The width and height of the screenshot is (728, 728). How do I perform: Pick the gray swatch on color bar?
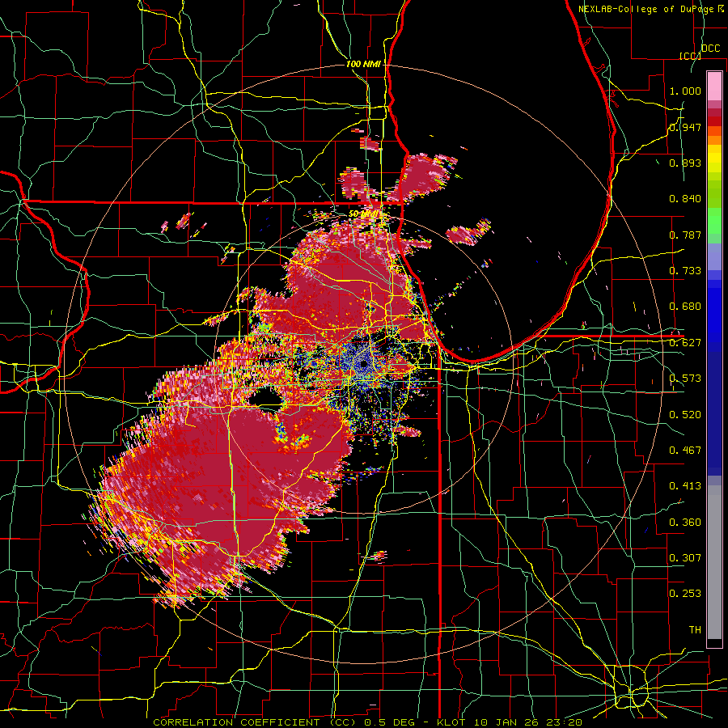714,562
